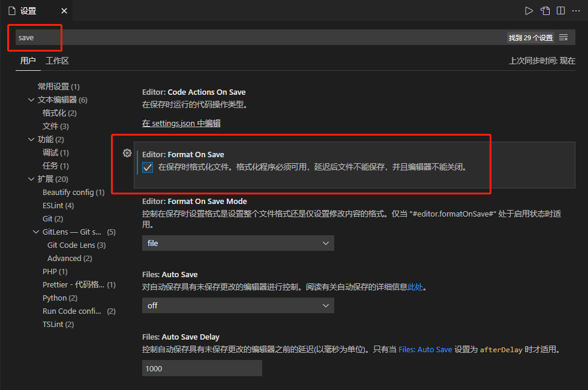Collapse the 扩展 tree section
The height and width of the screenshot is (390, 588).
(x=31, y=179)
